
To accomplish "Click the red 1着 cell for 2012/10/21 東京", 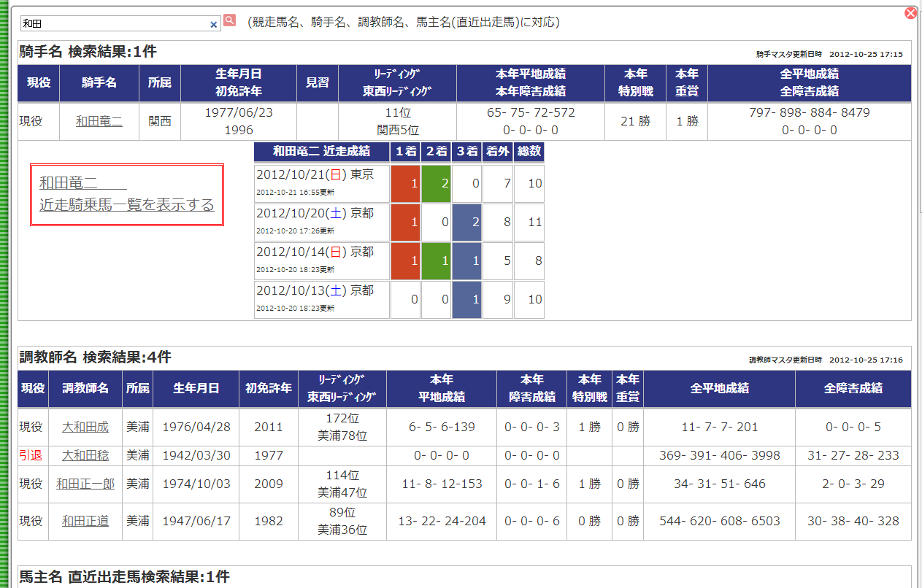I will tap(405, 183).
